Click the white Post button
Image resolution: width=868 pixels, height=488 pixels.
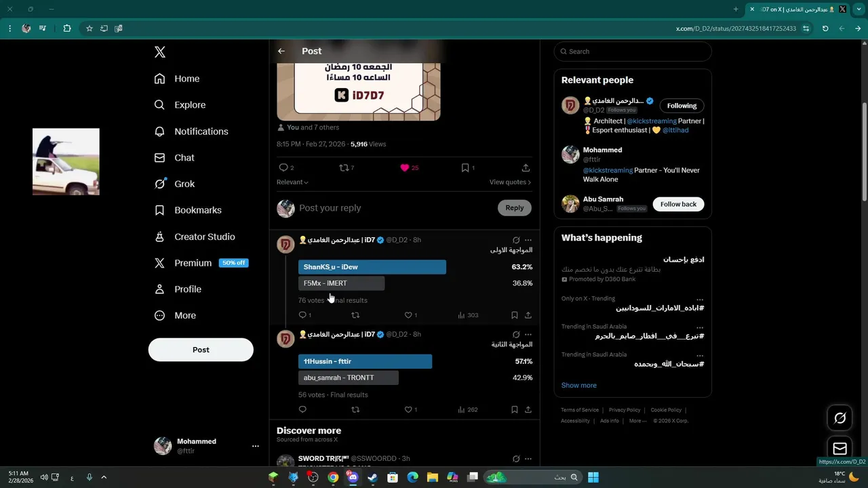(x=201, y=350)
